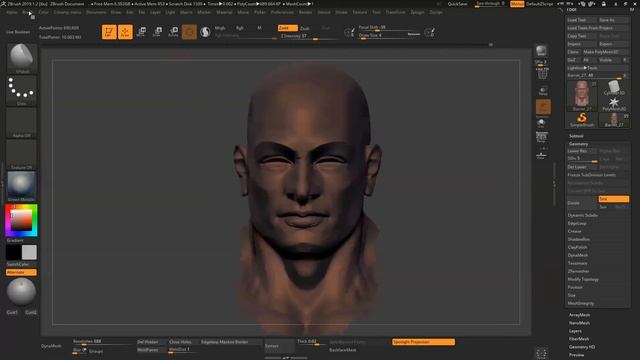Viewport: 640px width, 360px height.
Task: Activate the Draw mode button
Action: (125, 32)
